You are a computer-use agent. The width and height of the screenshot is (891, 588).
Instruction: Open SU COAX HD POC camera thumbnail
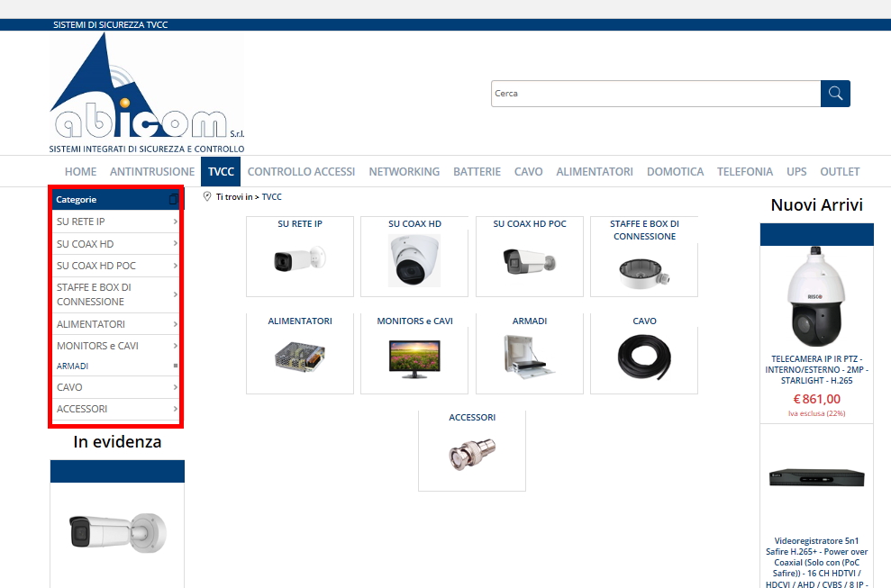coord(529,261)
